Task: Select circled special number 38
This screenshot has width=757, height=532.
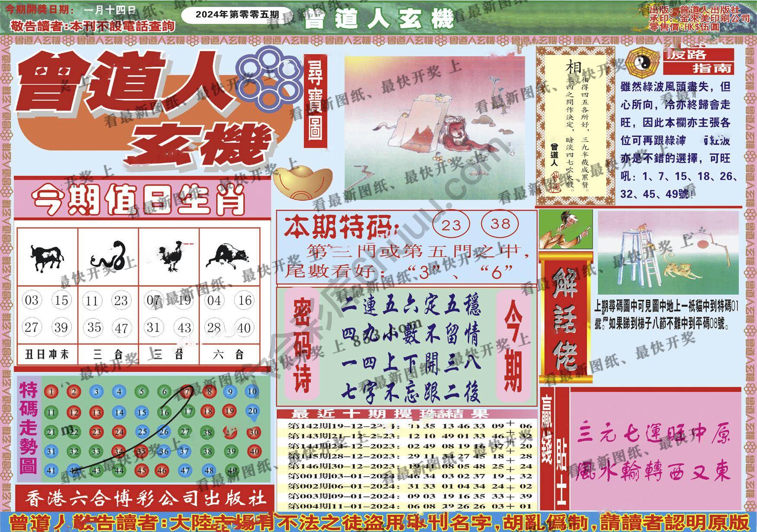Action: pyautogui.click(x=500, y=224)
